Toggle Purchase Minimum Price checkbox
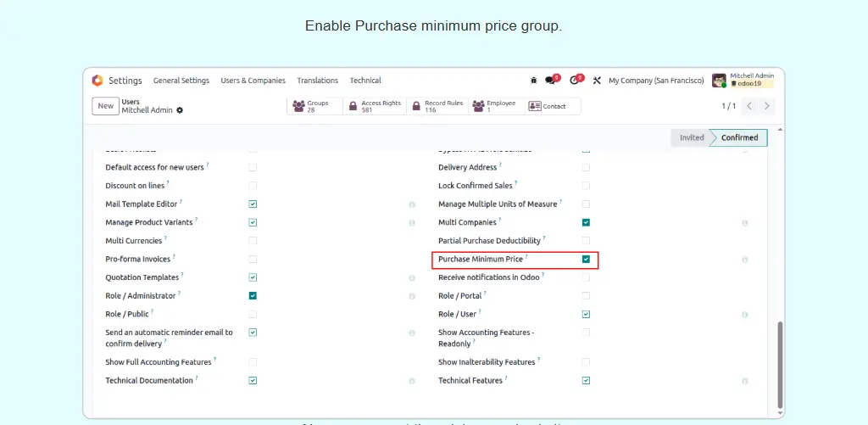The height and width of the screenshot is (425, 868). (586, 260)
